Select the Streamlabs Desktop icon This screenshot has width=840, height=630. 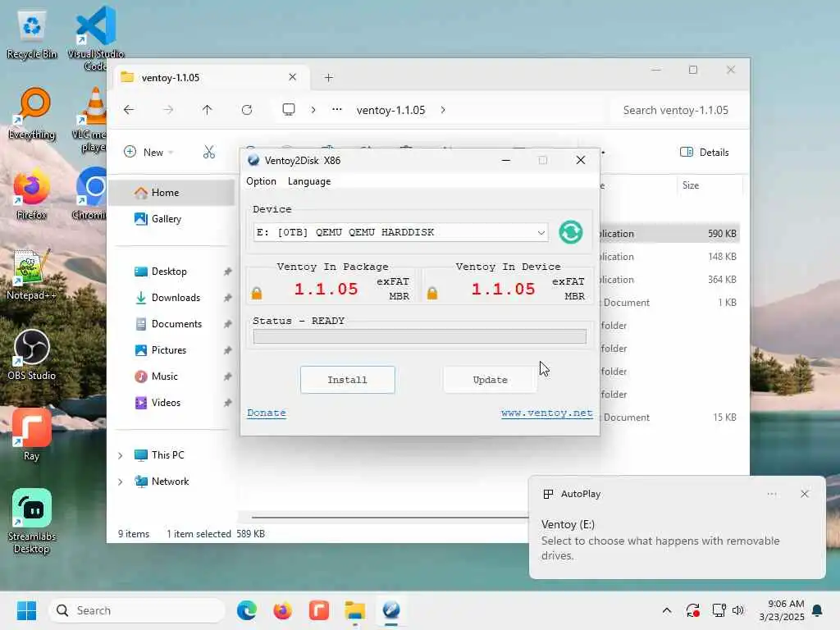pos(32,521)
